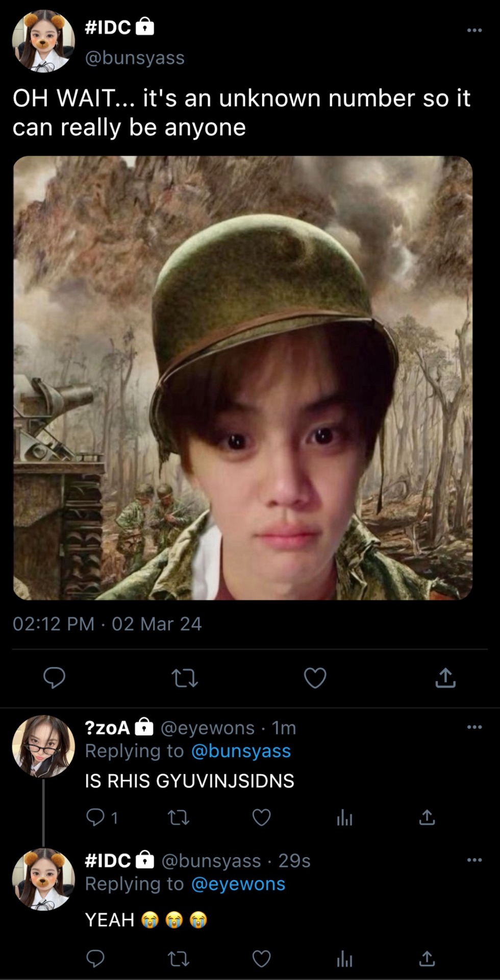Like the @eyewons reply

pos(262,818)
